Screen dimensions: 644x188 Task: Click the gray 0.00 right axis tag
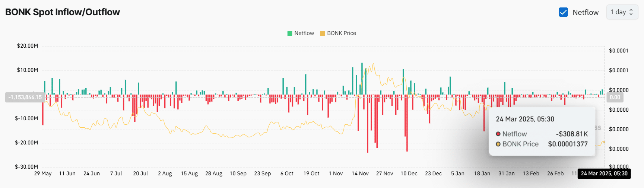point(615,97)
